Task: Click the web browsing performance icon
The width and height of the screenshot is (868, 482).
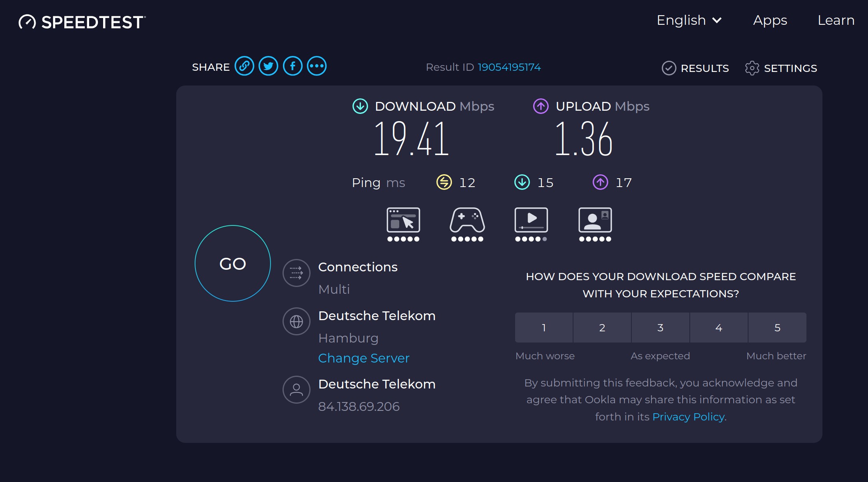Action: (403, 220)
